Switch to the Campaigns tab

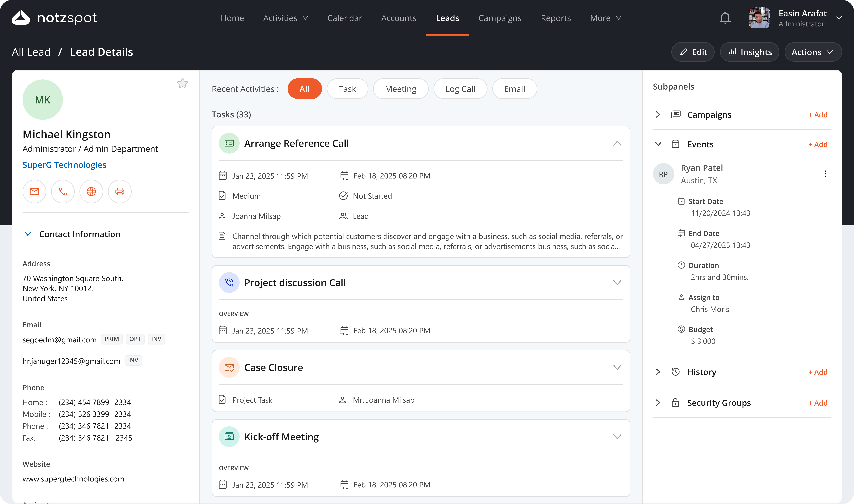tap(500, 18)
